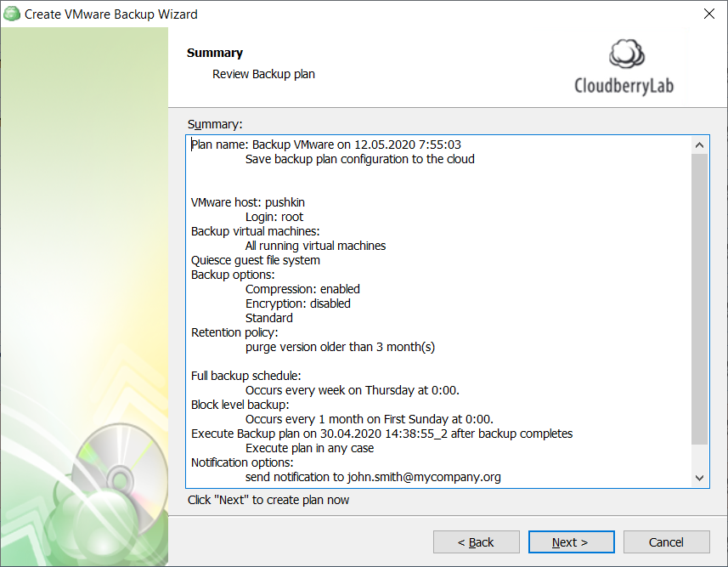Close the Create VMware Backup Wizard window
728x567 pixels.
709,14
